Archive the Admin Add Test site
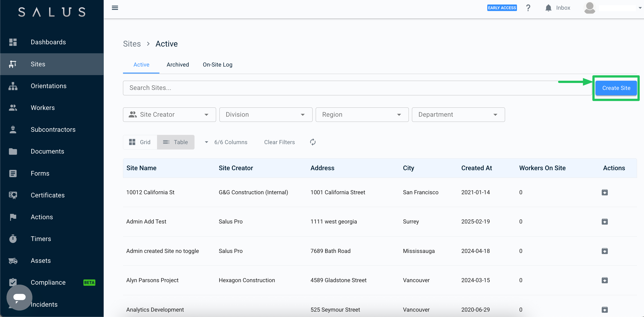 coord(604,221)
